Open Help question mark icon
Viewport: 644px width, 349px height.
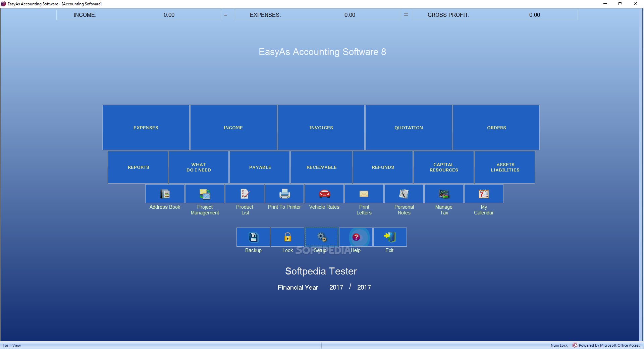[356, 237]
